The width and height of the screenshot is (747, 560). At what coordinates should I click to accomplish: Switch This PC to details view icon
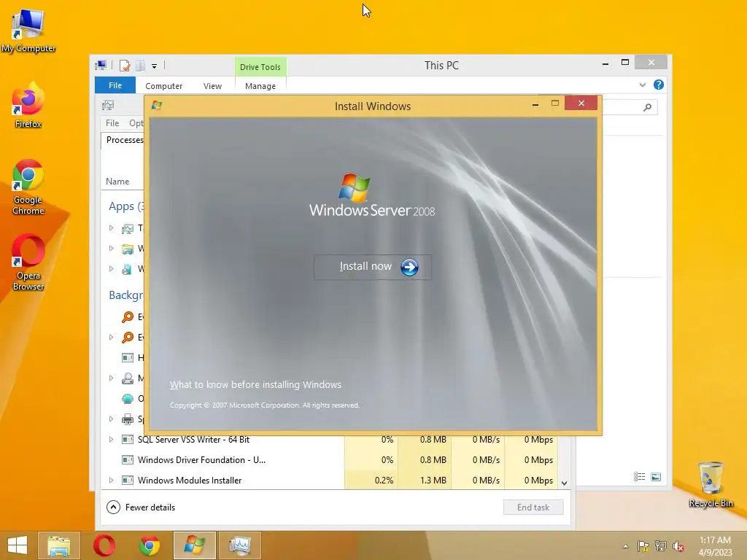coord(639,476)
